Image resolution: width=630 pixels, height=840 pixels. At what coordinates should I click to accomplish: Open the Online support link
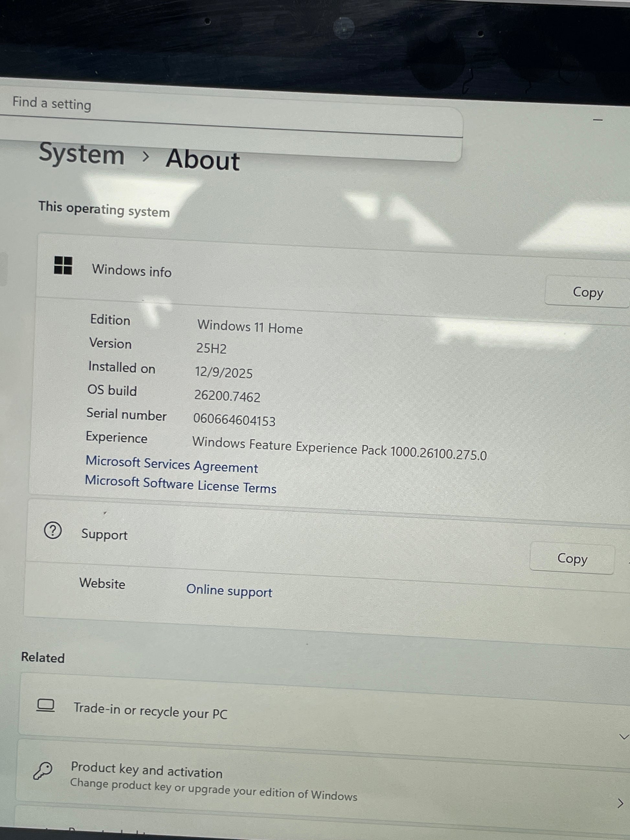(x=229, y=591)
